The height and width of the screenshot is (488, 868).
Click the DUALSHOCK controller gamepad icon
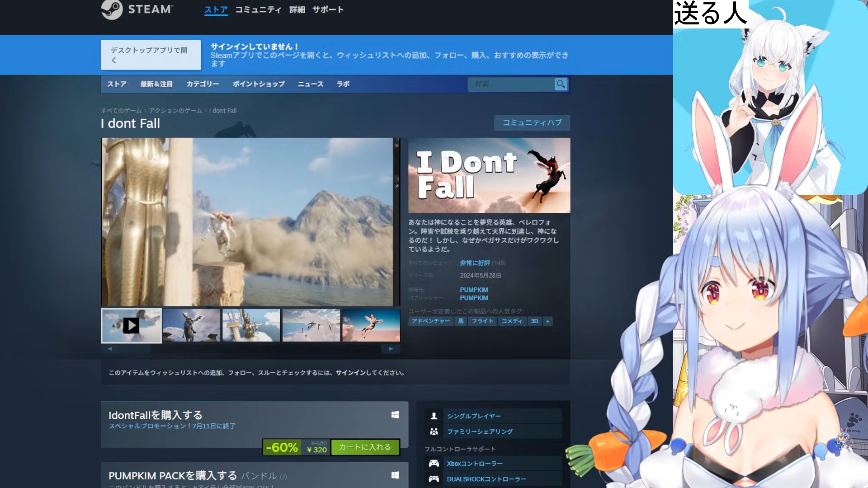(434, 479)
